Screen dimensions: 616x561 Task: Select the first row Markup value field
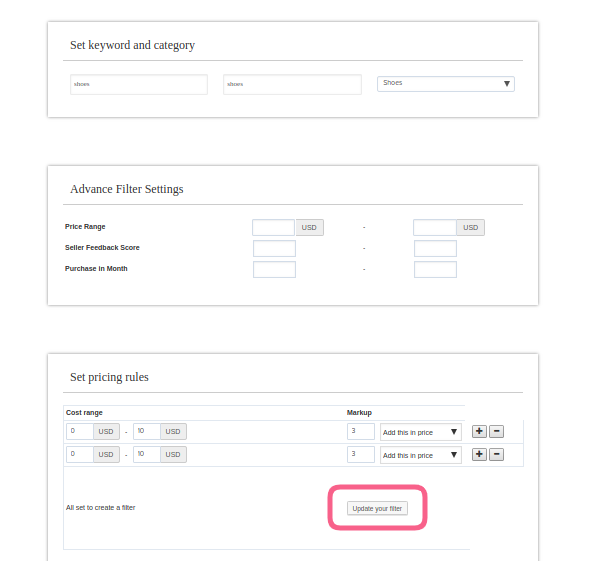360,431
